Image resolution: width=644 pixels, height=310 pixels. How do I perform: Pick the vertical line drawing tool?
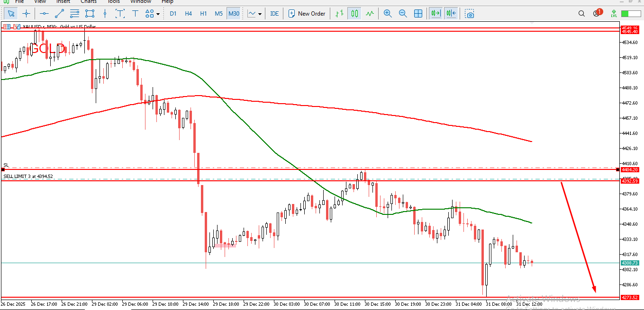105,14
